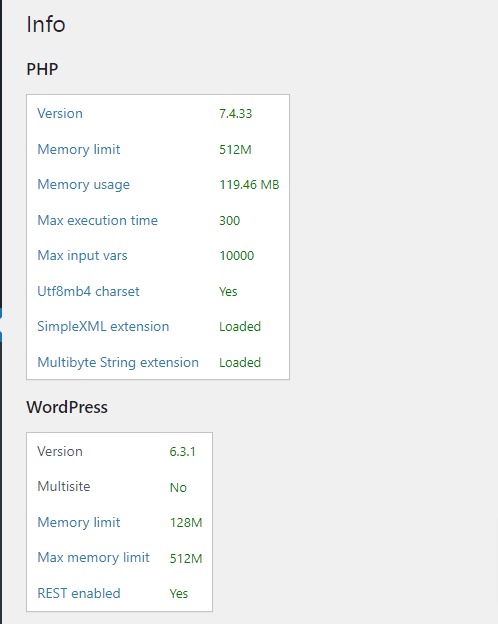Select SimpleXML extension Loaded value

(x=240, y=326)
